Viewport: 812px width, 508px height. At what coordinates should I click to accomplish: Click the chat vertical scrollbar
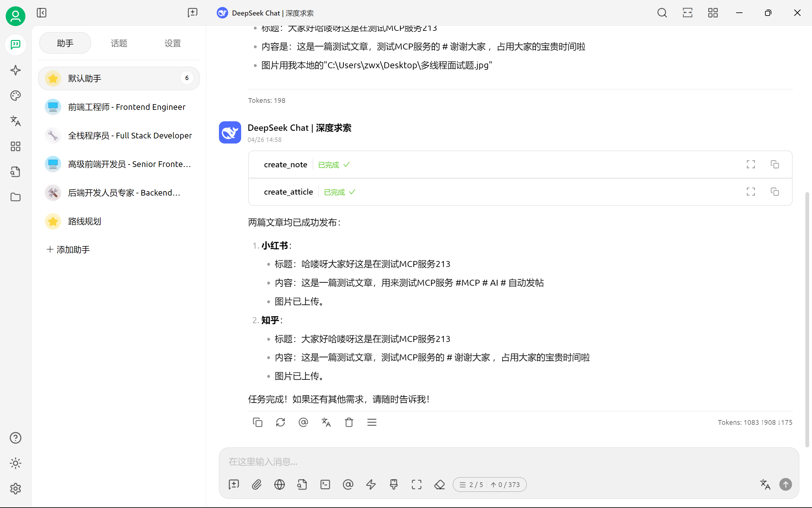pyautogui.click(x=807, y=319)
